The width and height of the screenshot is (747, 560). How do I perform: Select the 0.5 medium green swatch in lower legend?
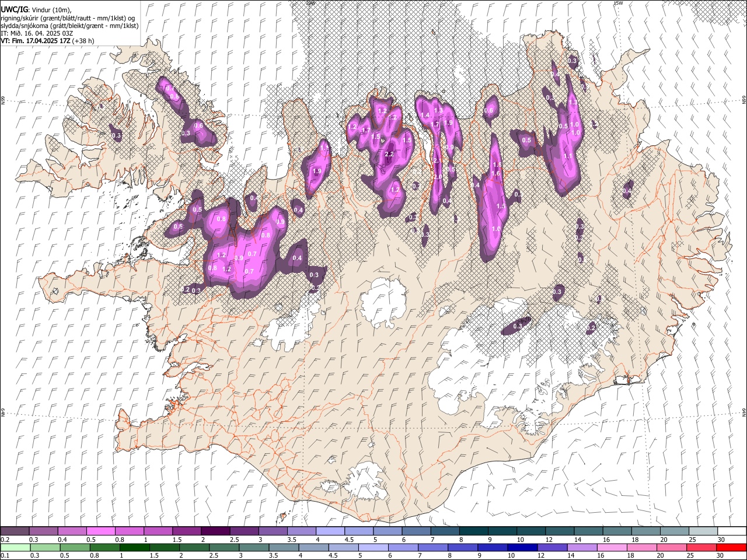(75, 547)
